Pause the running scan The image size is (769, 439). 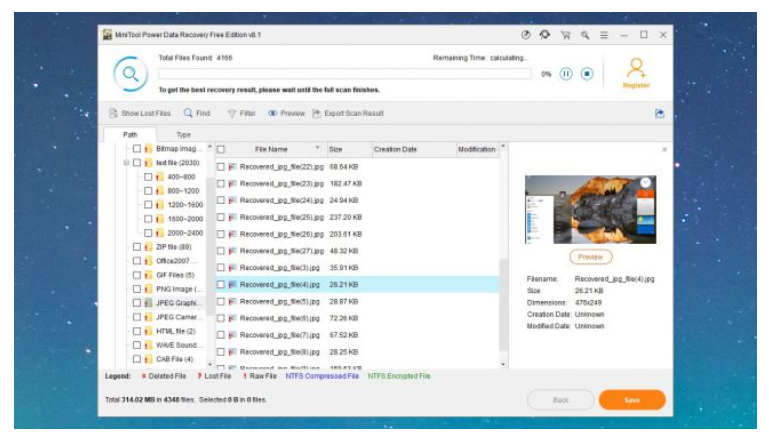566,73
